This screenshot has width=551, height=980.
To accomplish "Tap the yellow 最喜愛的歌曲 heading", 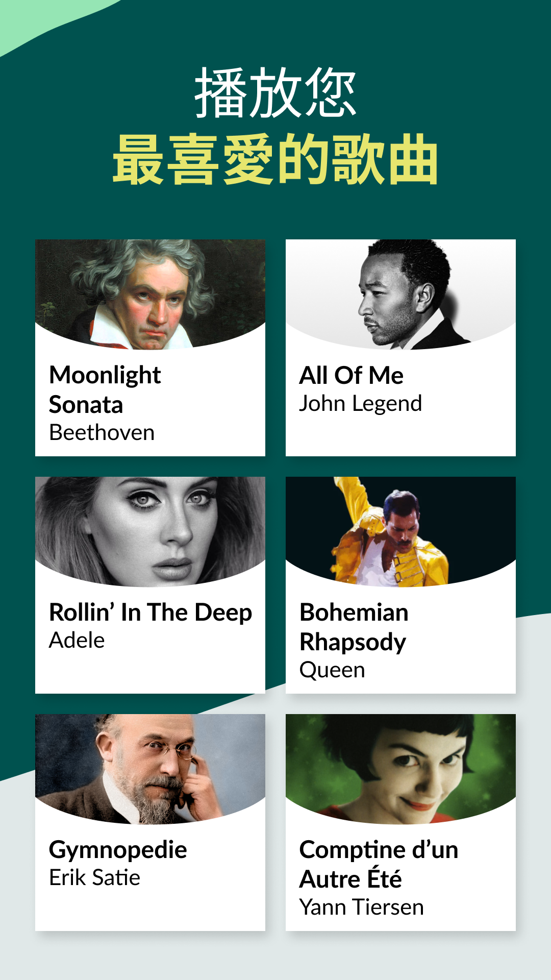I will (x=275, y=159).
